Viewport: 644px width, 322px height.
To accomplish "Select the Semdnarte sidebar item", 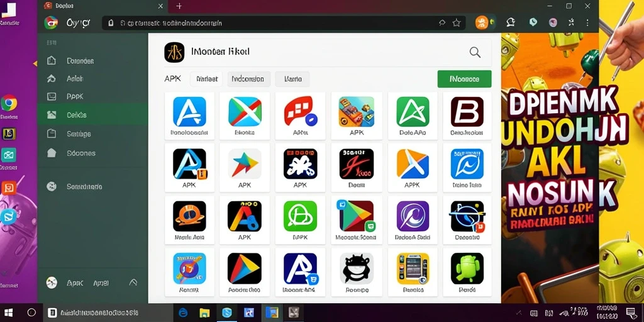I will tap(92, 186).
